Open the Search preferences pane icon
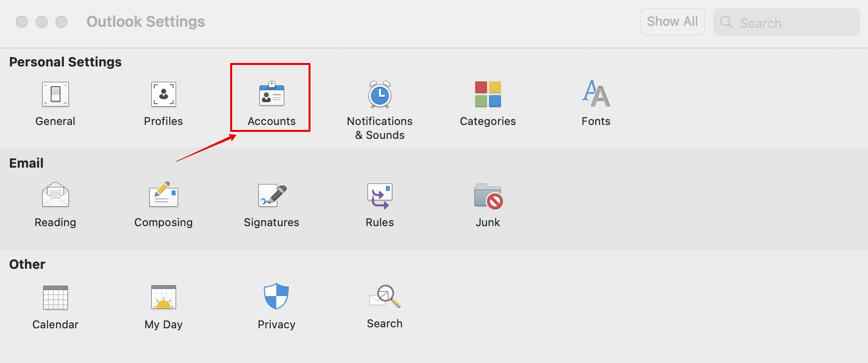The height and width of the screenshot is (363, 868). [x=384, y=297]
